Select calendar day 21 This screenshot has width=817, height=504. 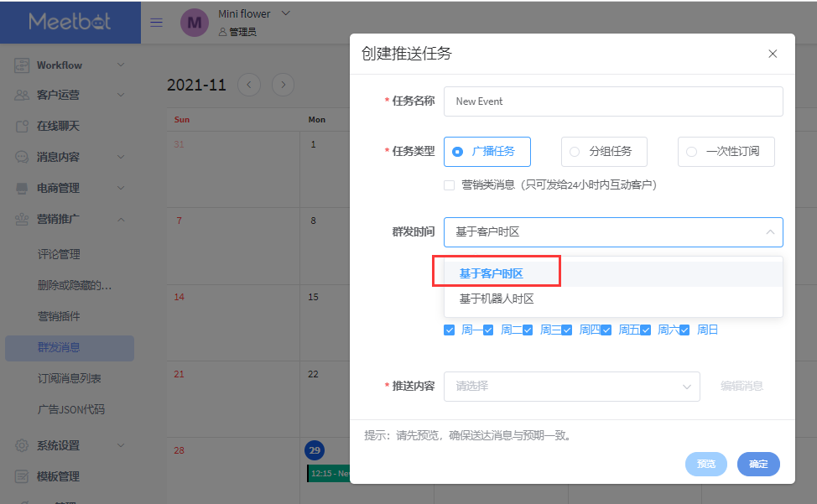click(x=180, y=374)
